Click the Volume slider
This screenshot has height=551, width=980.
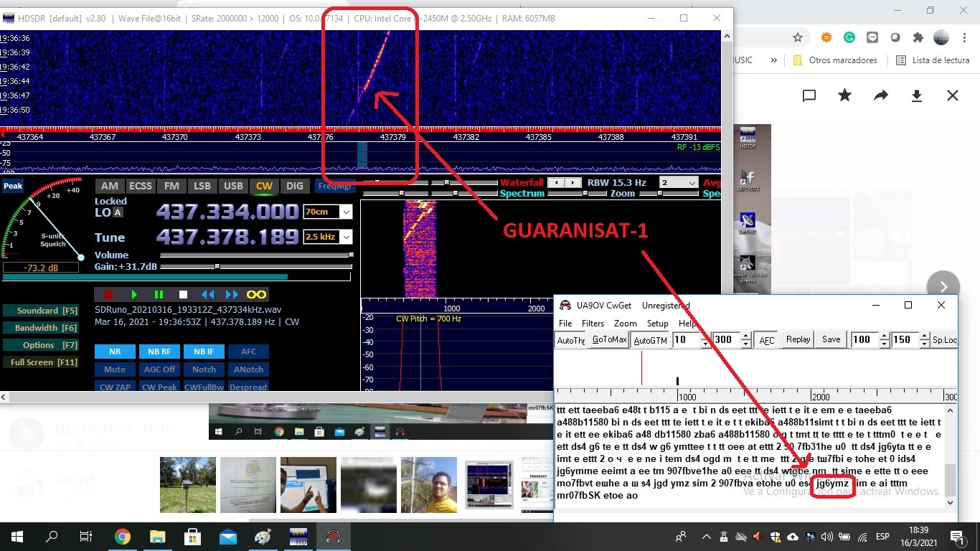point(256,255)
